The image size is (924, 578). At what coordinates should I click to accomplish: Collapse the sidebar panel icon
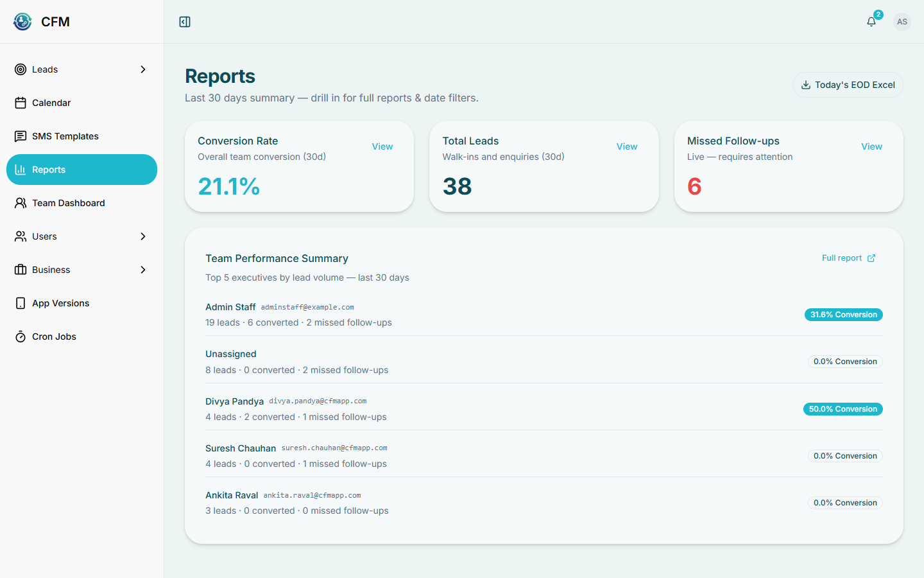pos(185,22)
